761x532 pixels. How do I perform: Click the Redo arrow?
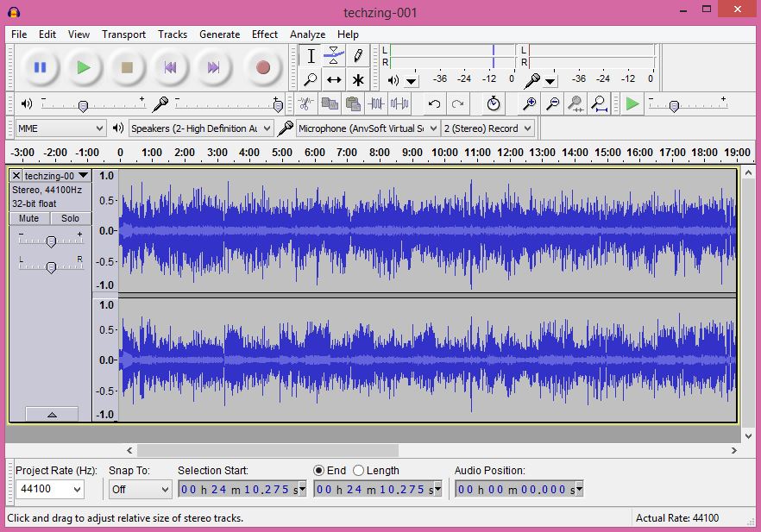[457, 103]
